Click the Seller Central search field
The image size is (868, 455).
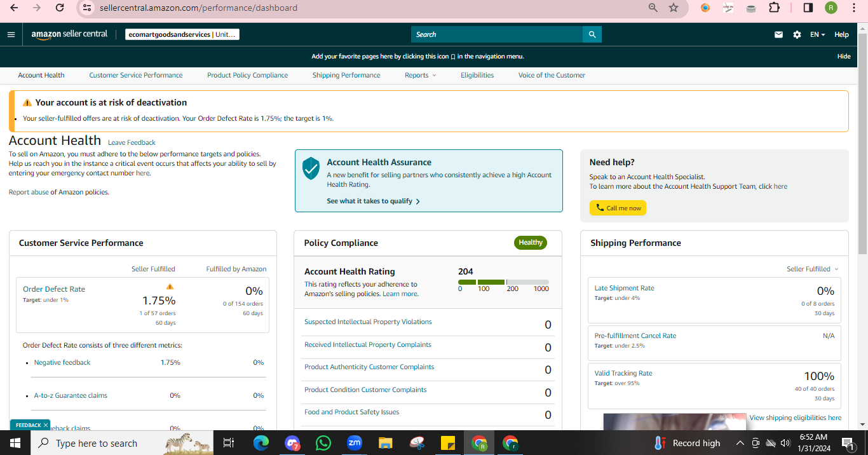point(497,34)
